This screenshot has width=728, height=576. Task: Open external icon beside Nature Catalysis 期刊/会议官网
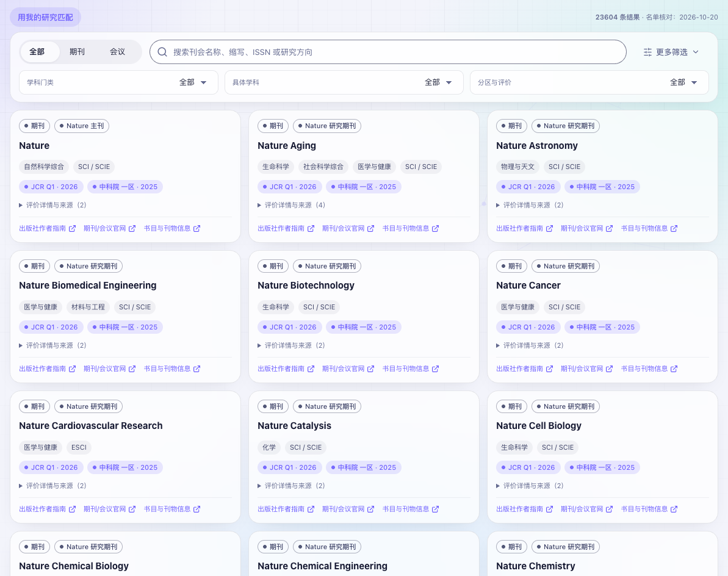click(371, 509)
